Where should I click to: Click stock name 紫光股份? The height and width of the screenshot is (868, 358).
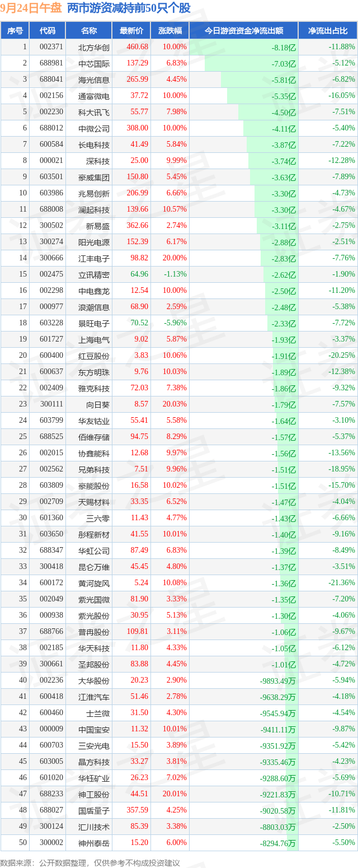[95, 615]
